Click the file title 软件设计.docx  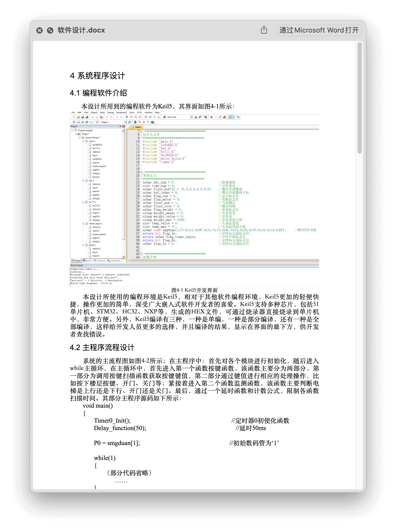point(81,30)
